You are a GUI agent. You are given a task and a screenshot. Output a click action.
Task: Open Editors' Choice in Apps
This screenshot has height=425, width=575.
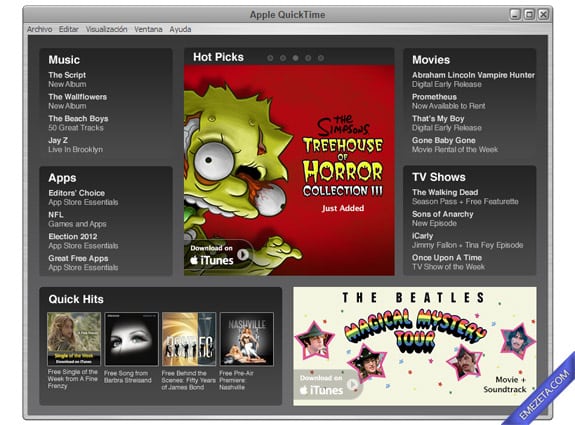point(83,197)
